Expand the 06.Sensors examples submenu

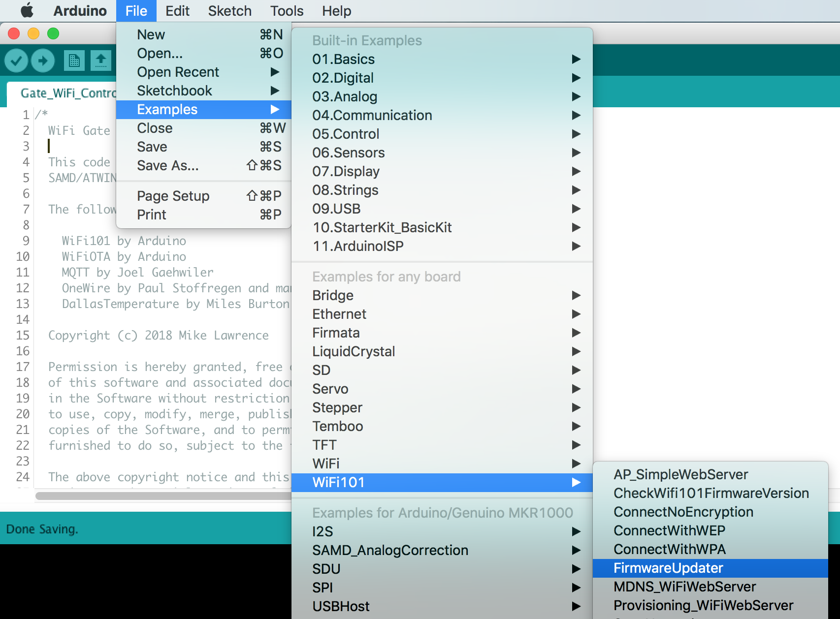pyautogui.click(x=442, y=153)
